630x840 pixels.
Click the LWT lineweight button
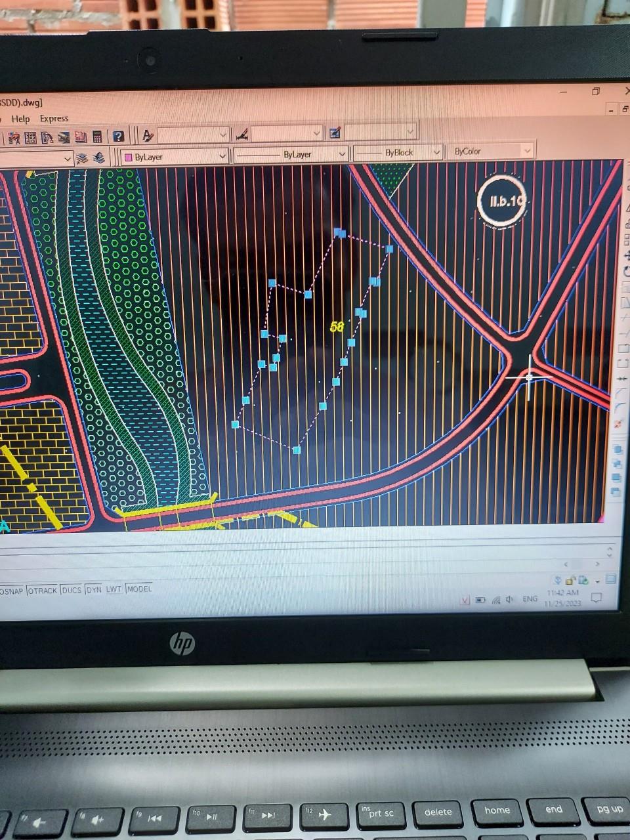click(x=114, y=589)
